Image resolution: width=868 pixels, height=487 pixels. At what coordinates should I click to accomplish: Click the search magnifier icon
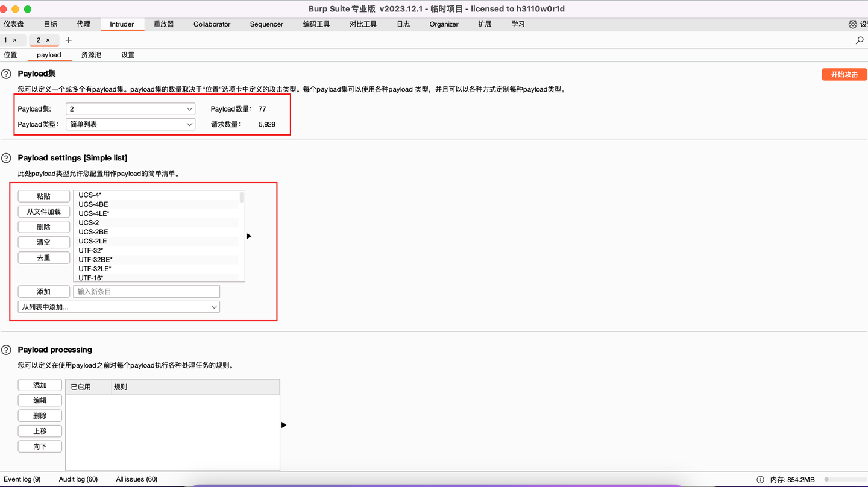860,40
